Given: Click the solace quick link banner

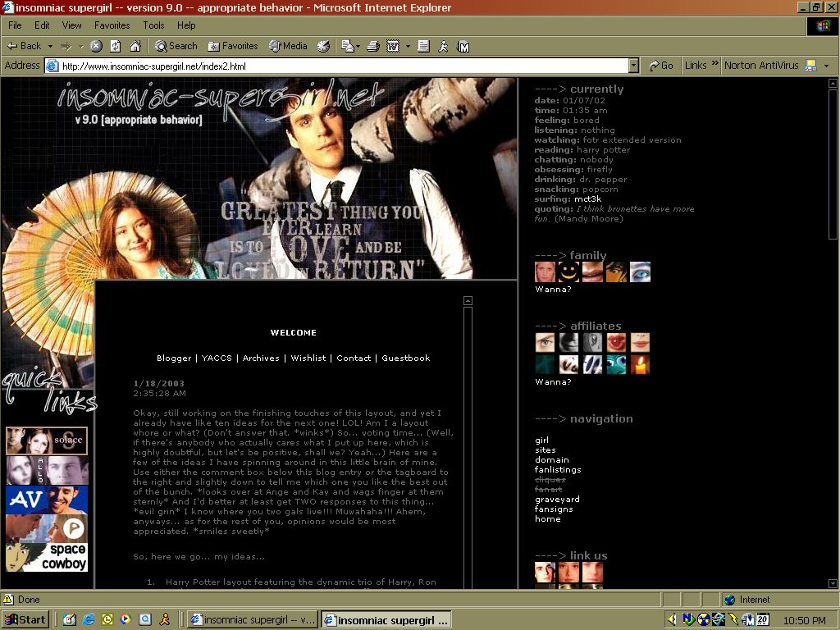Looking at the screenshot, I should [x=47, y=441].
